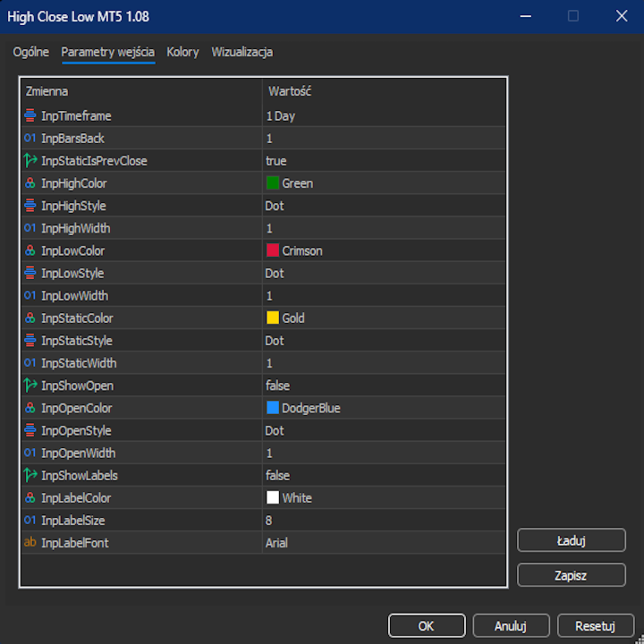This screenshot has width=644, height=644.
Task: Edit the InpOpenWidth value field
Action: (384, 453)
